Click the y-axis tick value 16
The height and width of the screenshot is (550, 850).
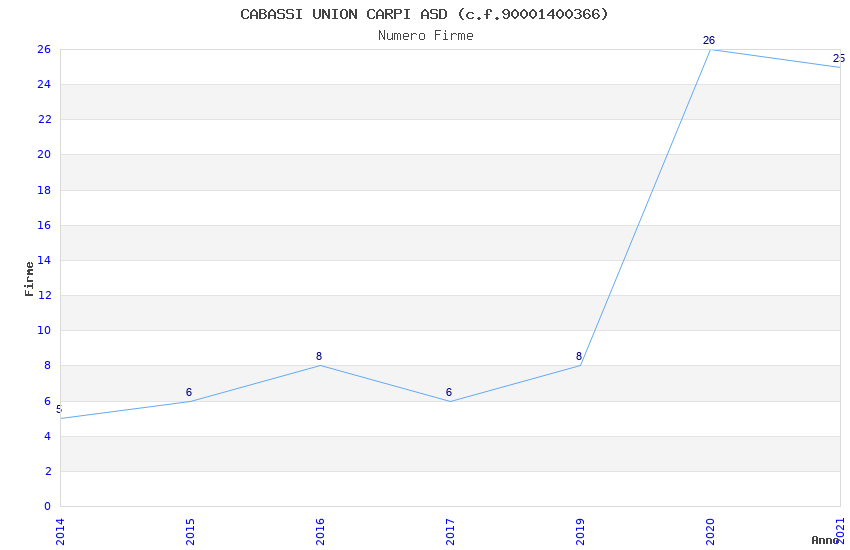tap(44, 225)
